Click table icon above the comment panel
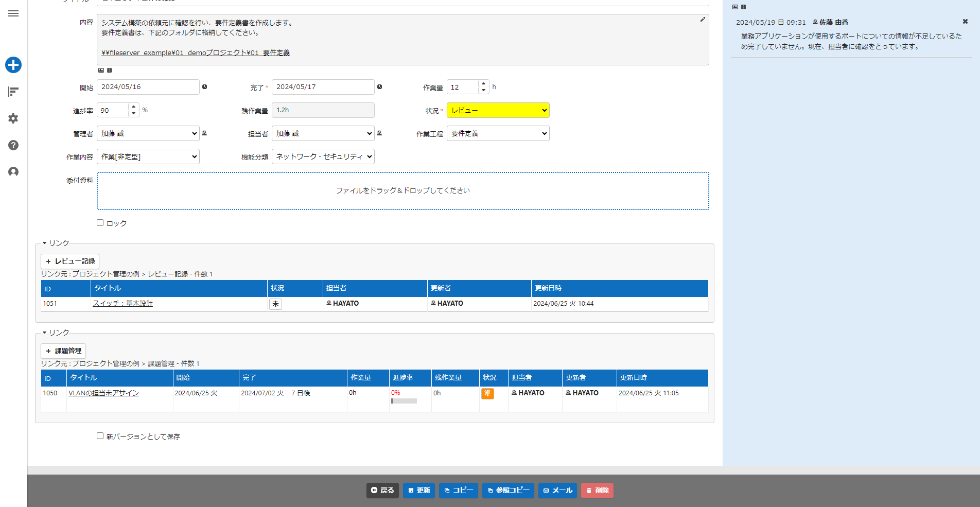This screenshot has height=507, width=980. pos(743,7)
